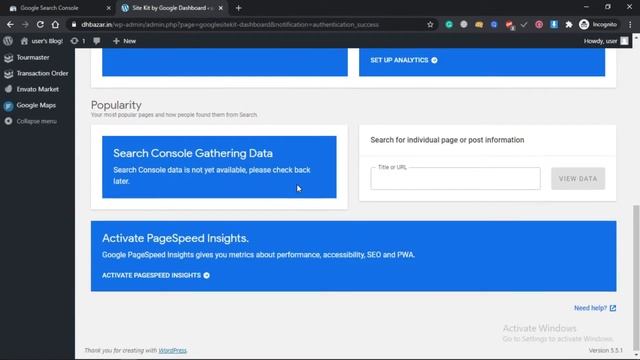Visit site via user's Blog! home icon
Screen dimensions: 640x360
[x=24, y=41]
